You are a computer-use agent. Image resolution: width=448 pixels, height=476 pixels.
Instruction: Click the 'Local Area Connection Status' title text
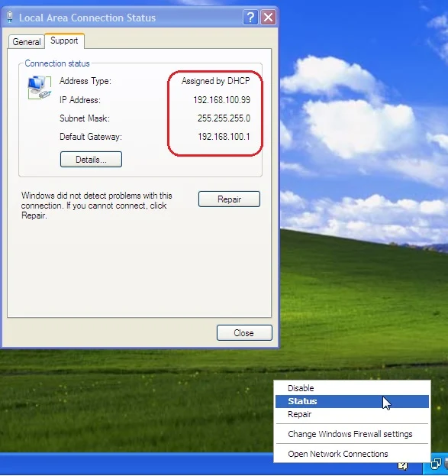pos(87,18)
